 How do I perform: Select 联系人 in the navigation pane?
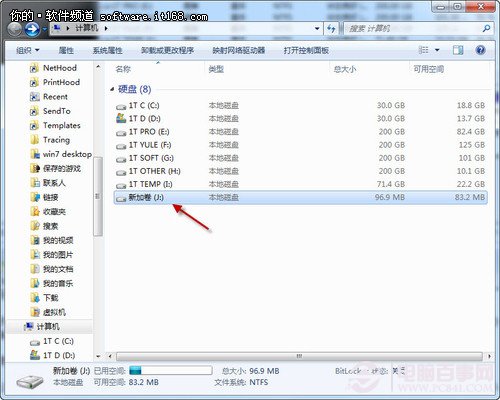pos(54,183)
